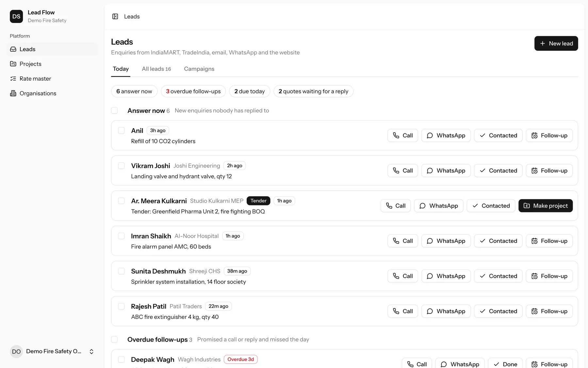This screenshot has height=368, width=588.
Task: Set Follow-up for Sunita Deshmukh
Action: pyautogui.click(x=549, y=276)
